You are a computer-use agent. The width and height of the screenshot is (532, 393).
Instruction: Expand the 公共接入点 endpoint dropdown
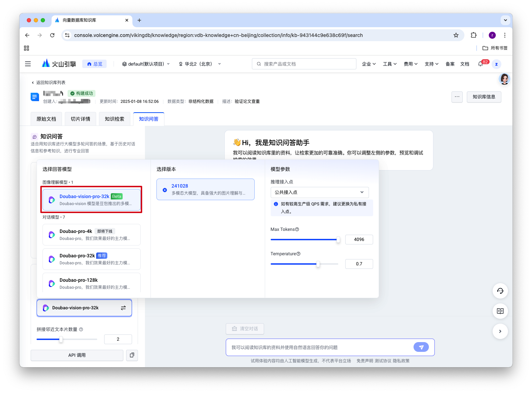[319, 192]
